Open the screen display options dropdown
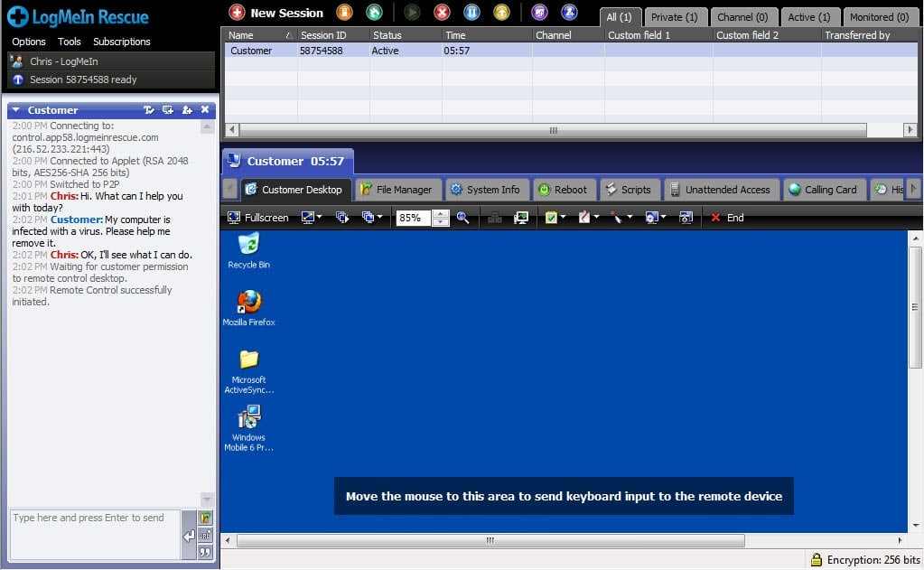 312,218
